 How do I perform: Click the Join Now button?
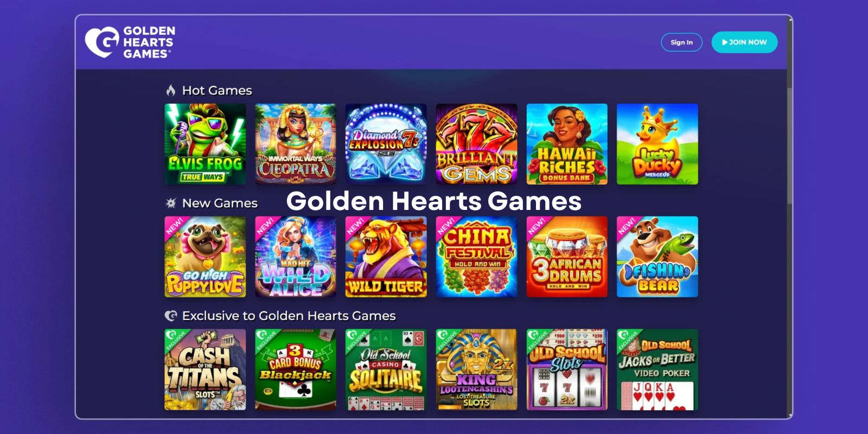(744, 42)
